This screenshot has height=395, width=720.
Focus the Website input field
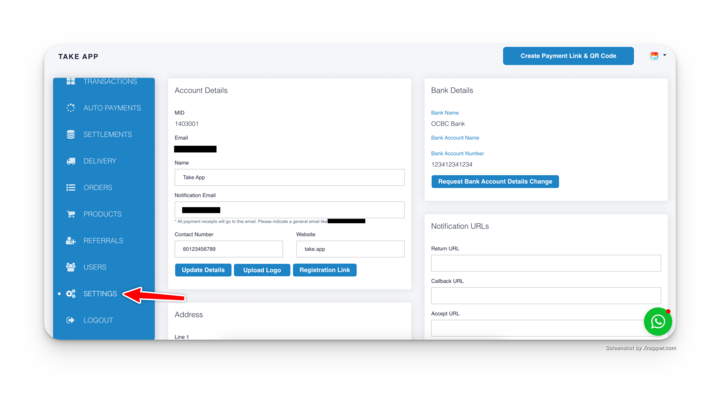pos(350,249)
